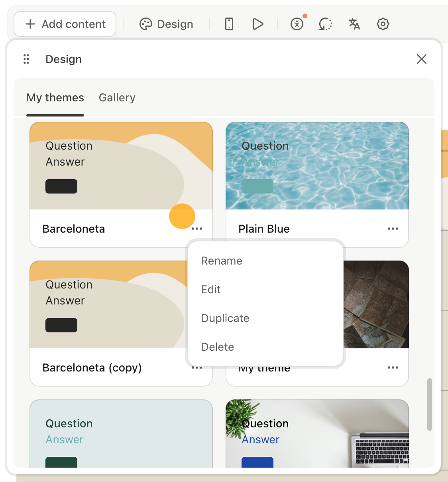Viewport: 448px width, 482px height.
Task: Open more options for Plain Blue theme
Action: pyautogui.click(x=393, y=229)
